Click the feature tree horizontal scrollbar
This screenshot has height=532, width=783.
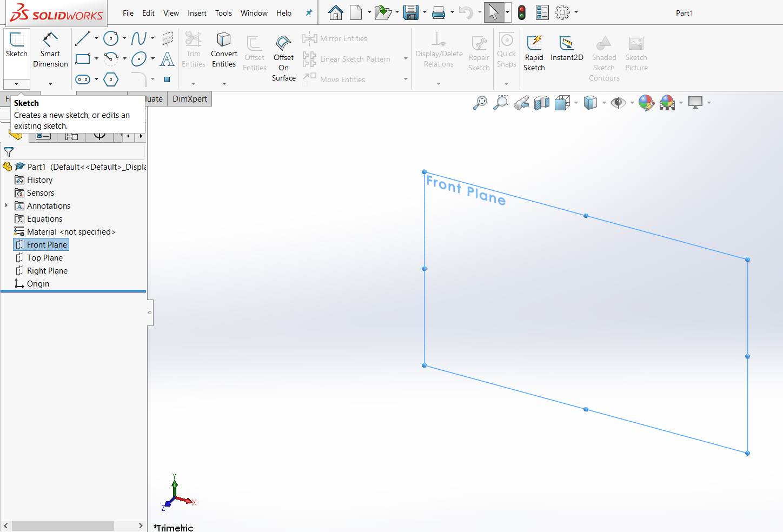[63, 526]
